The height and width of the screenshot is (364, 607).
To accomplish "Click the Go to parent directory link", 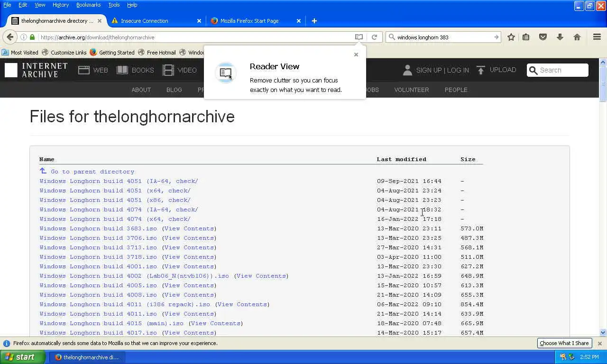I will click(92, 172).
